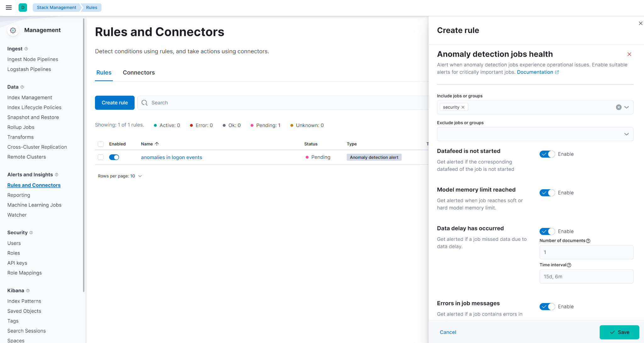Remove the security tag from Include jobs
This screenshot has height=343, width=644.
click(x=463, y=107)
